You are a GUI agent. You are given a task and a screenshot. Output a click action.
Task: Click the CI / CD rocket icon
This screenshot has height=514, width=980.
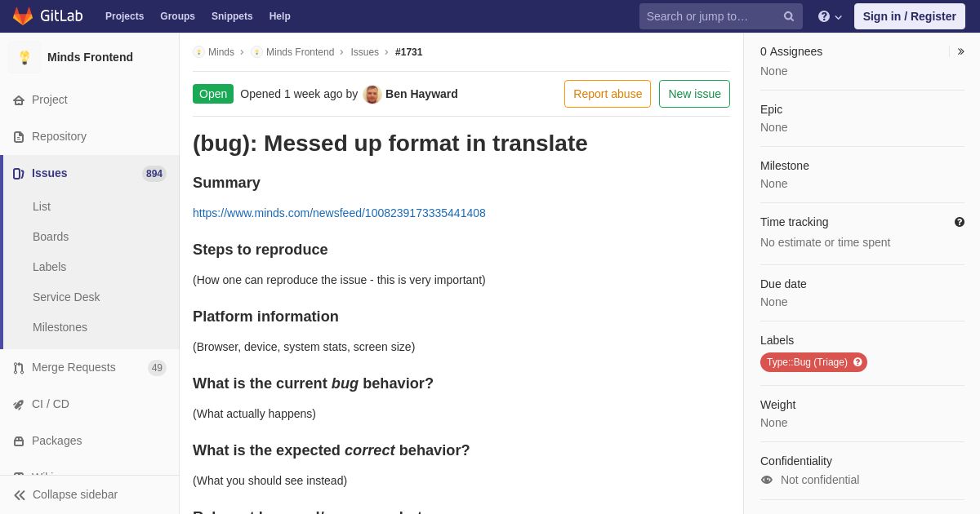click(19, 405)
